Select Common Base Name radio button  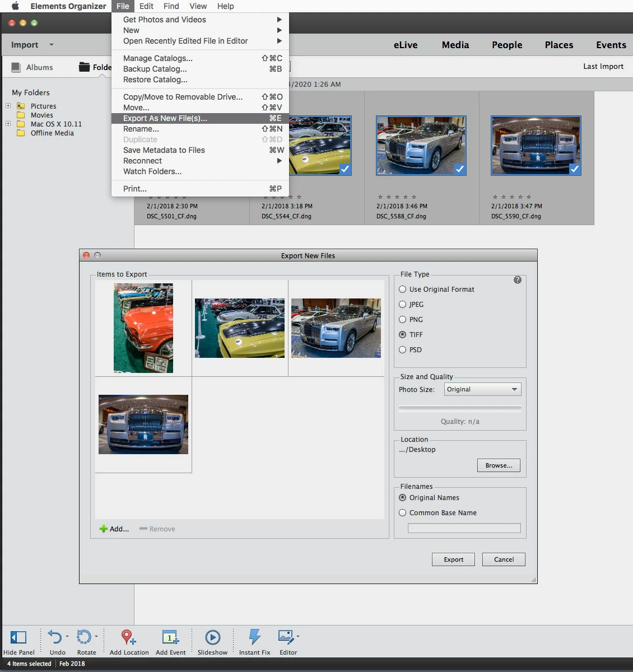(x=402, y=513)
